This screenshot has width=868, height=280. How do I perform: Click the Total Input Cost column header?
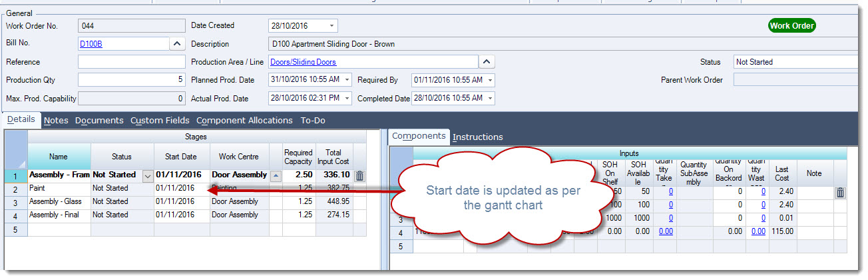(334, 157)
